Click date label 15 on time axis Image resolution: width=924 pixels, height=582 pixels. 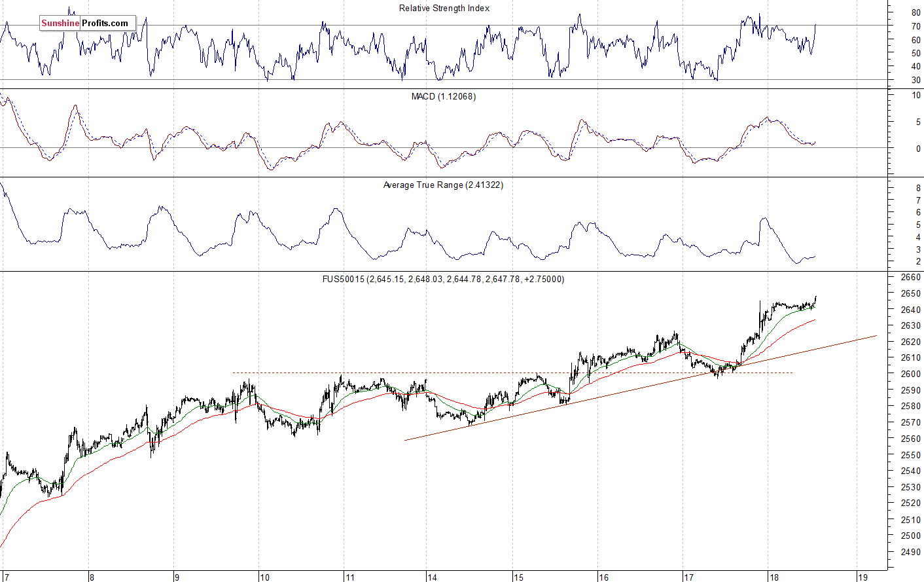pyautogui.click(x=518, y=577)
